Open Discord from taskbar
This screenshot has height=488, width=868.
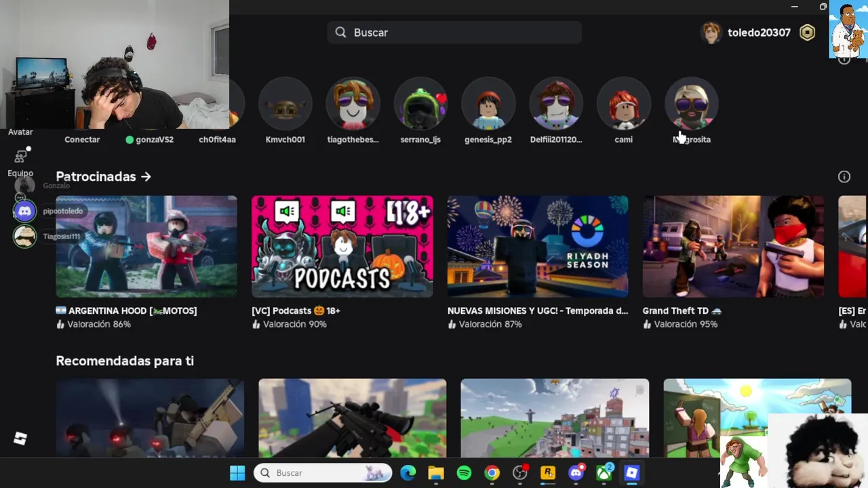pyautogui.click(x=576, y=473)
